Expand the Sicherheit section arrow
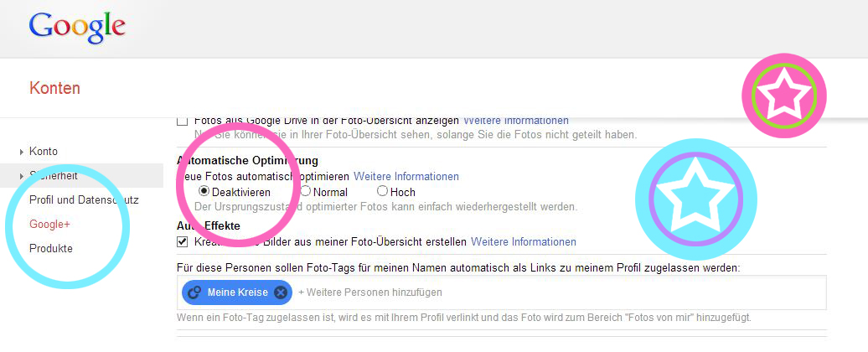The height and width of the screenshot is (352, 868). tap(22, 176)
